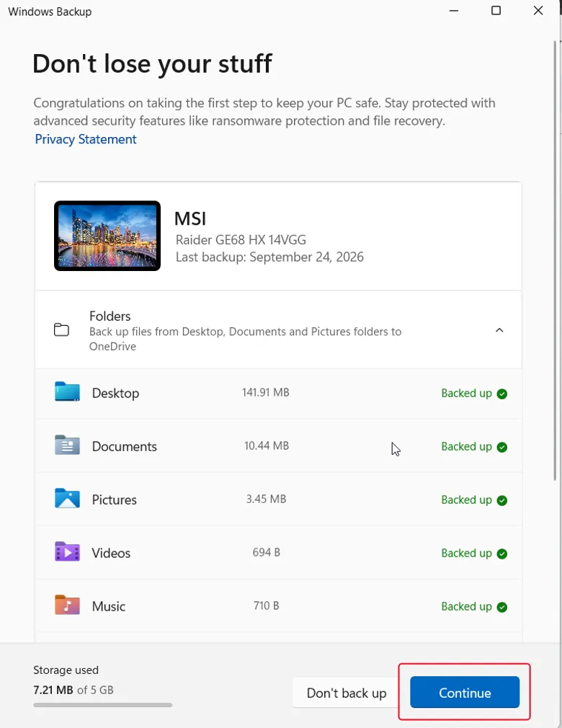Viewport: 562px width, 728px height.
Task: Click the MSI device name
Action: click(190, 218)
